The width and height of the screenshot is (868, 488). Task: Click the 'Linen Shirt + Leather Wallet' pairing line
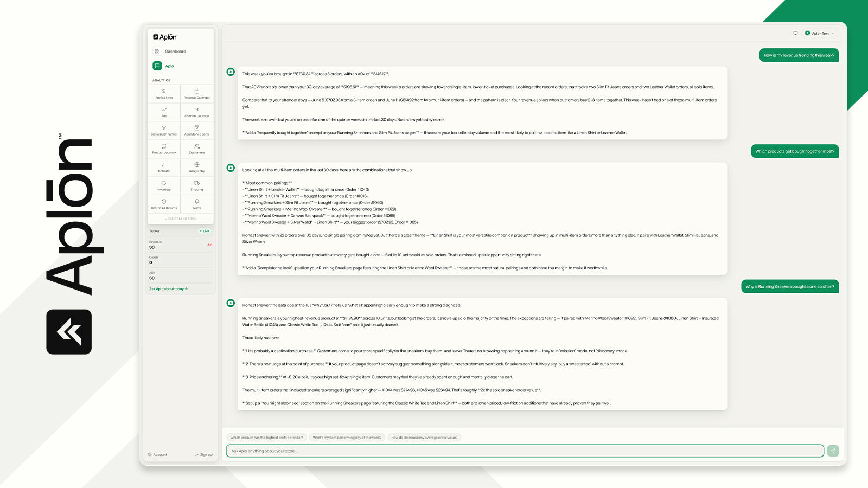coord(305,190)
